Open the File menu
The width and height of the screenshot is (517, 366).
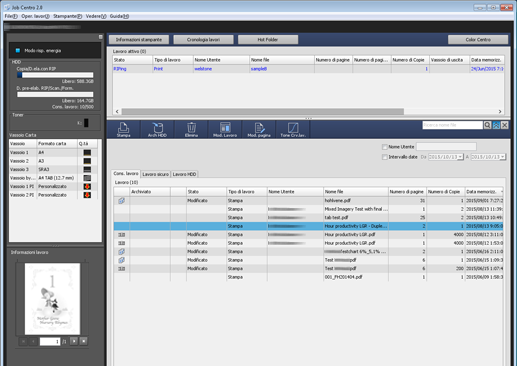tap(10, 16)
